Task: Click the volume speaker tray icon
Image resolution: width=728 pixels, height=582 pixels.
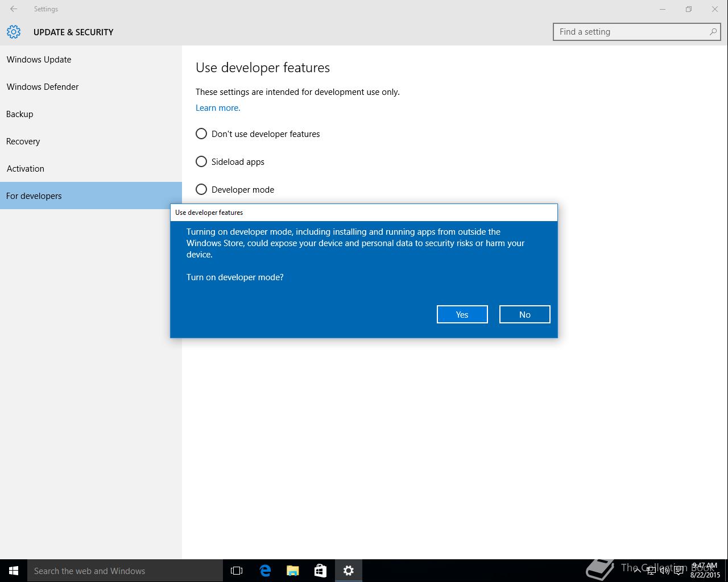Action: tap(665, 571)
